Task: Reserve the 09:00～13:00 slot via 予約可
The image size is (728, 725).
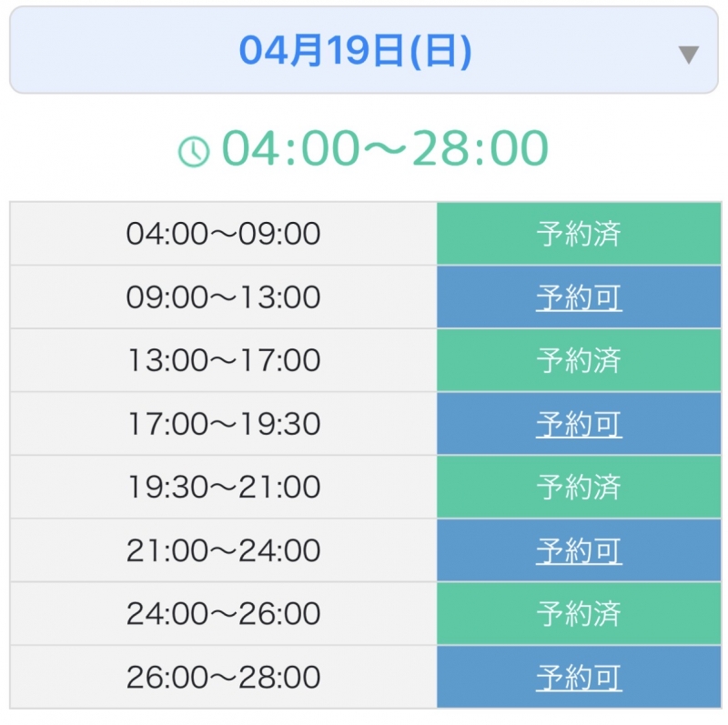Action: 580,297
